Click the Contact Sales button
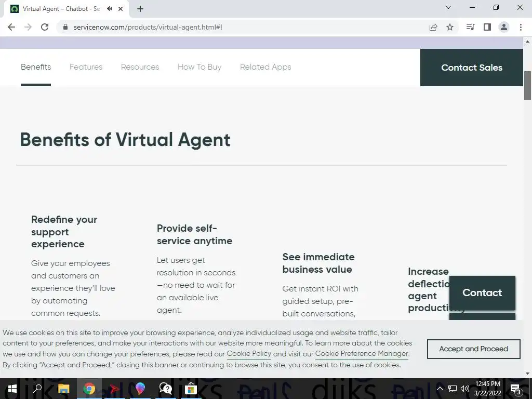This screenshot has height=399, width=532. click(472, 68)
